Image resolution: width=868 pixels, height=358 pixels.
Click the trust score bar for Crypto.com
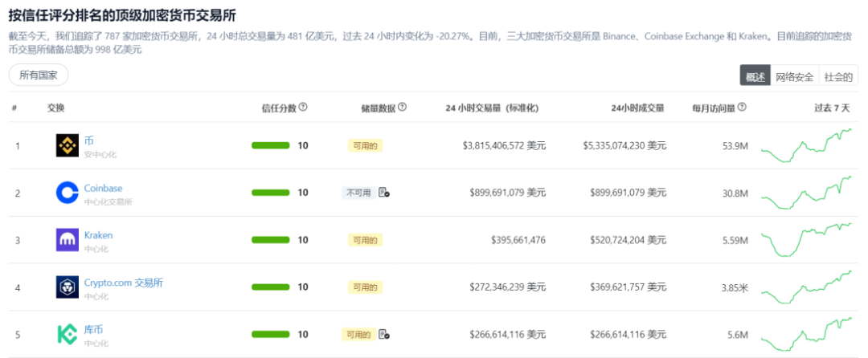(271, 287)
